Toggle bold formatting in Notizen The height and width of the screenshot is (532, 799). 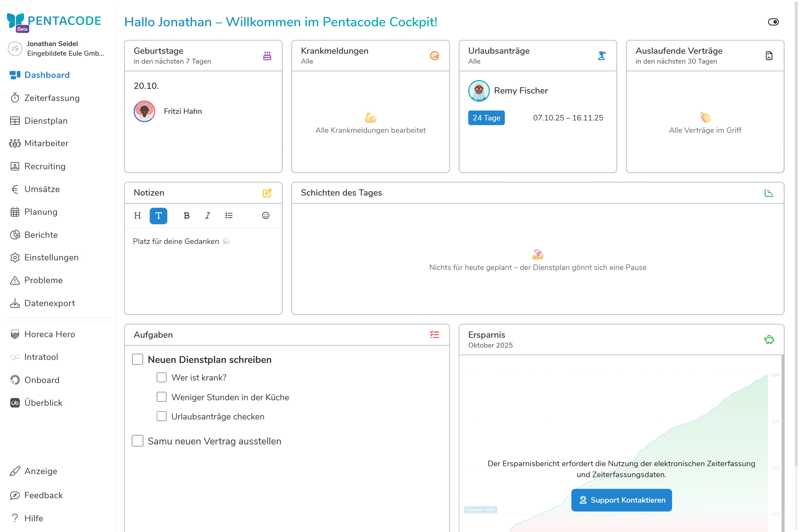(186, 216)
